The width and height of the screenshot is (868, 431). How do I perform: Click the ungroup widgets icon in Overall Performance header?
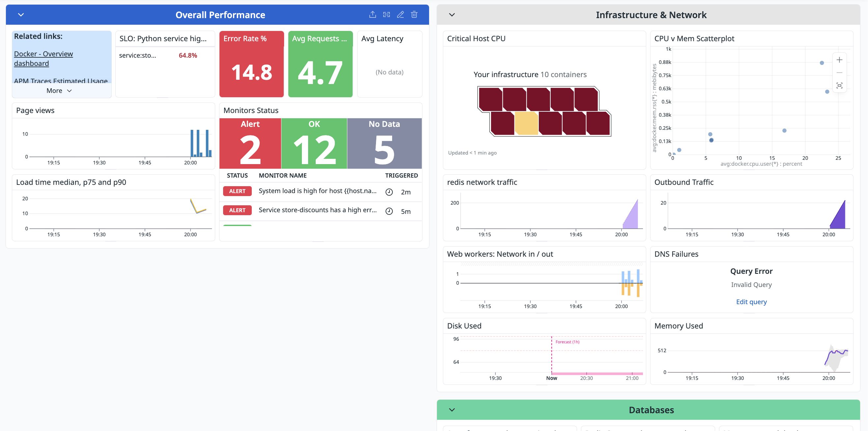click(x=386, y=14)
